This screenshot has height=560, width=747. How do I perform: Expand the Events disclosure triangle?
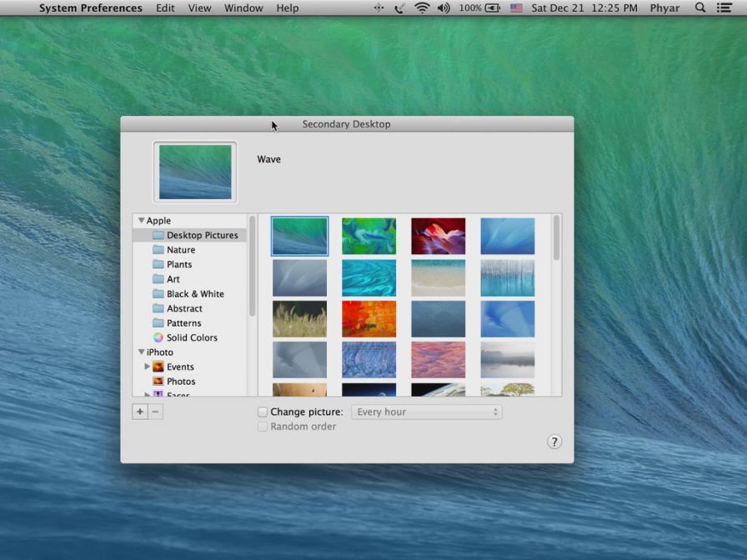tap(148, 367)
